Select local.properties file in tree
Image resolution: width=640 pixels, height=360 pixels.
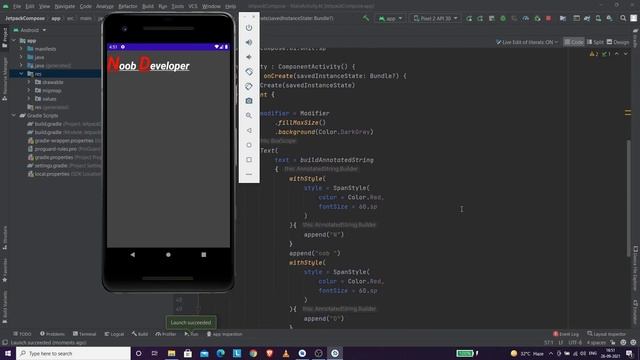(x=52, y=174)
